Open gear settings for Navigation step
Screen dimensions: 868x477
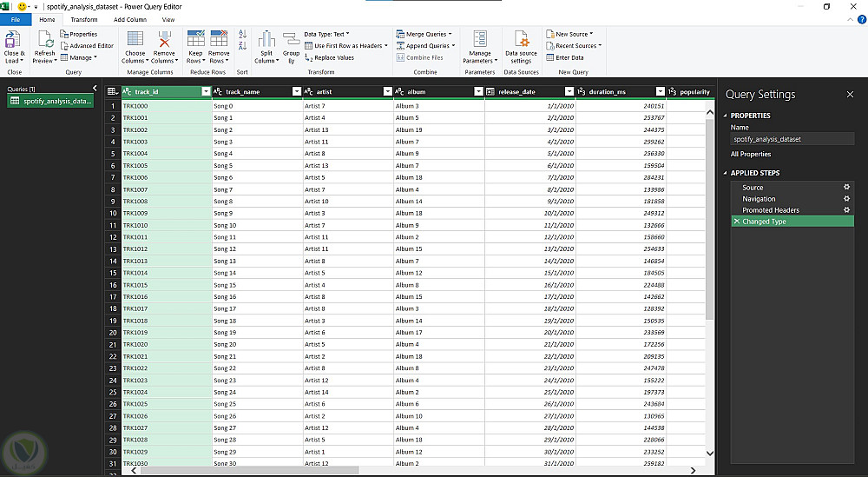[x=846, y=198]
